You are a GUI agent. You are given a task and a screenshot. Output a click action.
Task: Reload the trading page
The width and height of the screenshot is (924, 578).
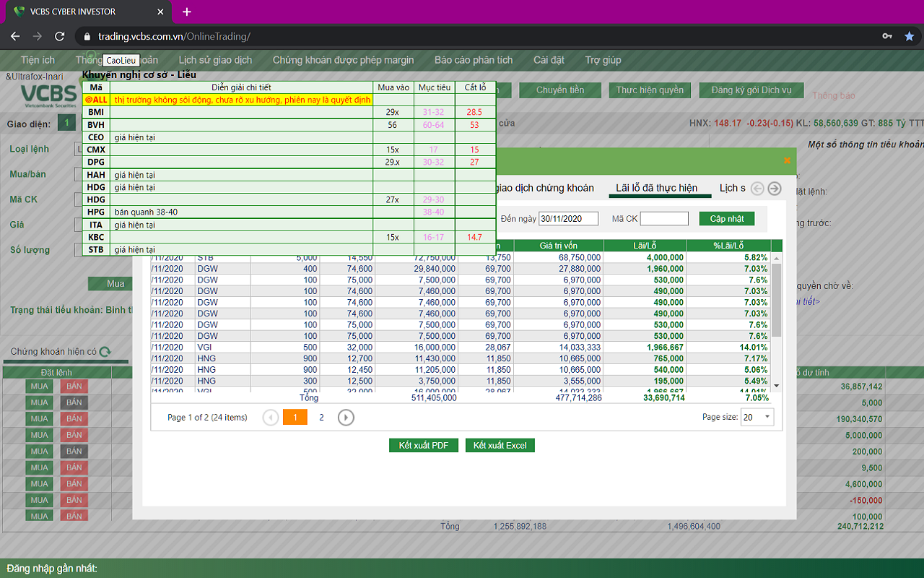click(60, 36)
